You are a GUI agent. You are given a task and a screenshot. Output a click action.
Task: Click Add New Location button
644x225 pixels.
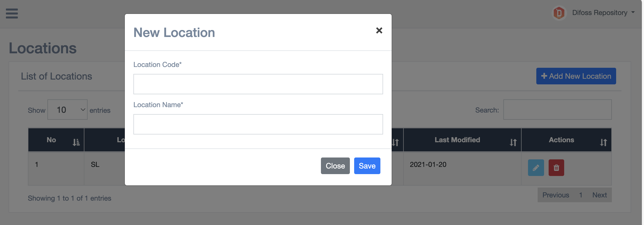pos(576,76)
